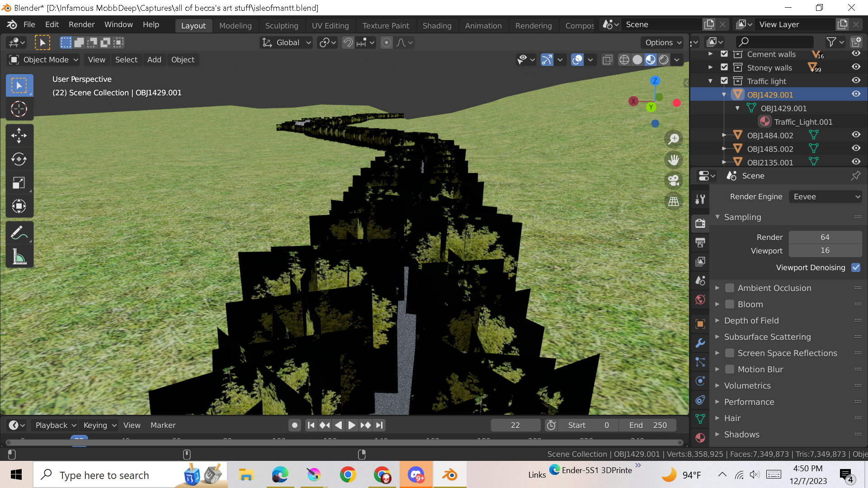Hide the Stoney walls collection
868x488 pixels.
coord(856,67)
